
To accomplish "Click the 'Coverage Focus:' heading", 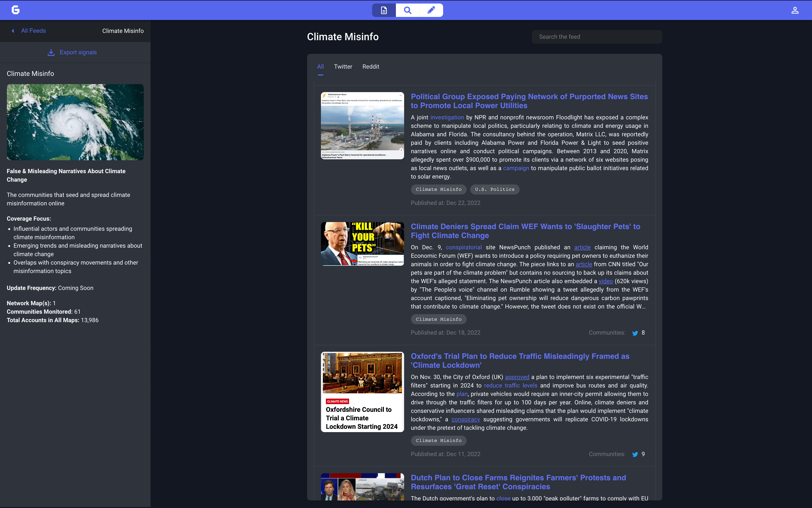I will [x=29, y=219].
